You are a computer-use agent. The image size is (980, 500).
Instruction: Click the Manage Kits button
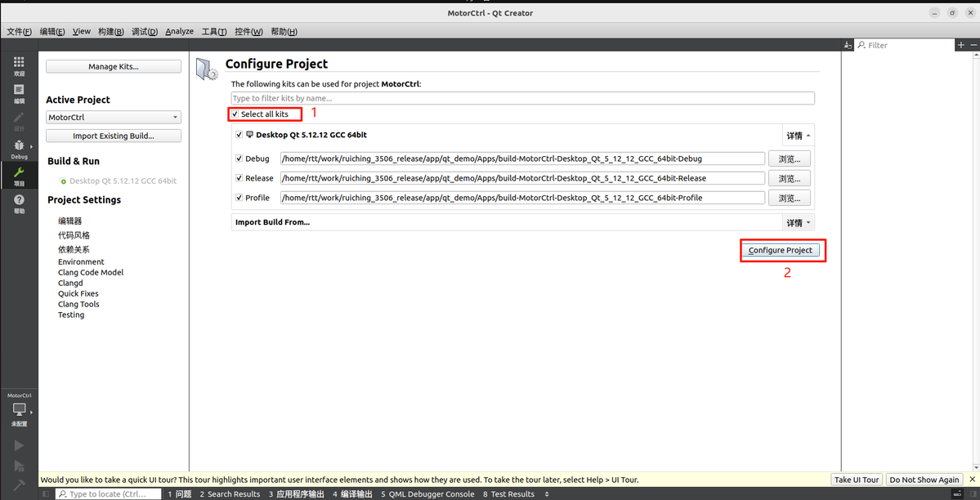[x=114, y=67]
